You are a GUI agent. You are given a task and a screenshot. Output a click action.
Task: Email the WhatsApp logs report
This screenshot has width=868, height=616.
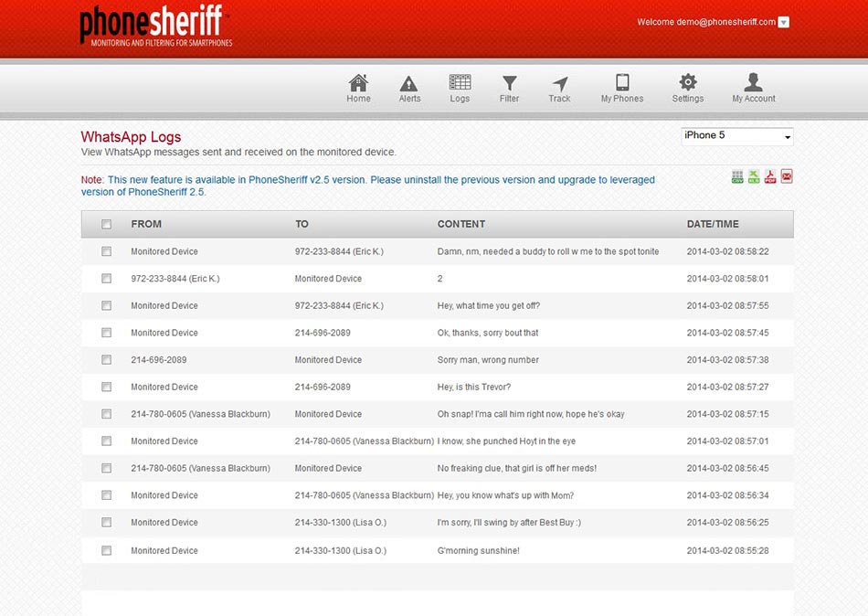click(786, 175)
